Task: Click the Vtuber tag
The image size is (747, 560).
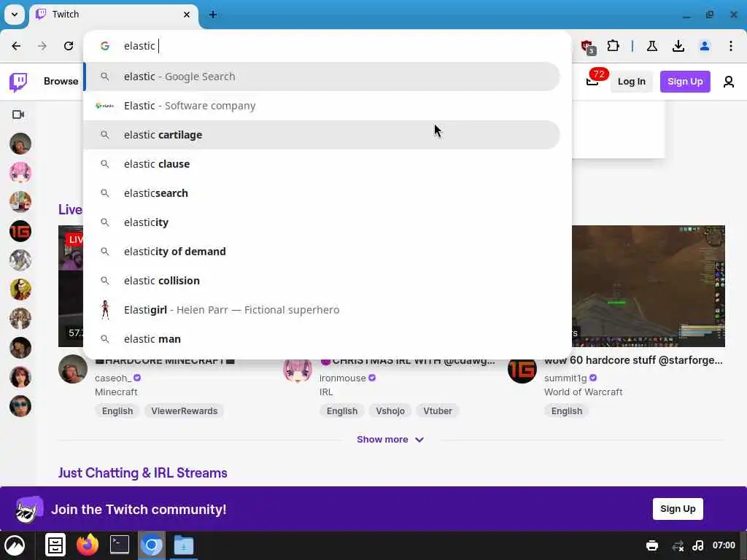Action: tap(438, 411)
